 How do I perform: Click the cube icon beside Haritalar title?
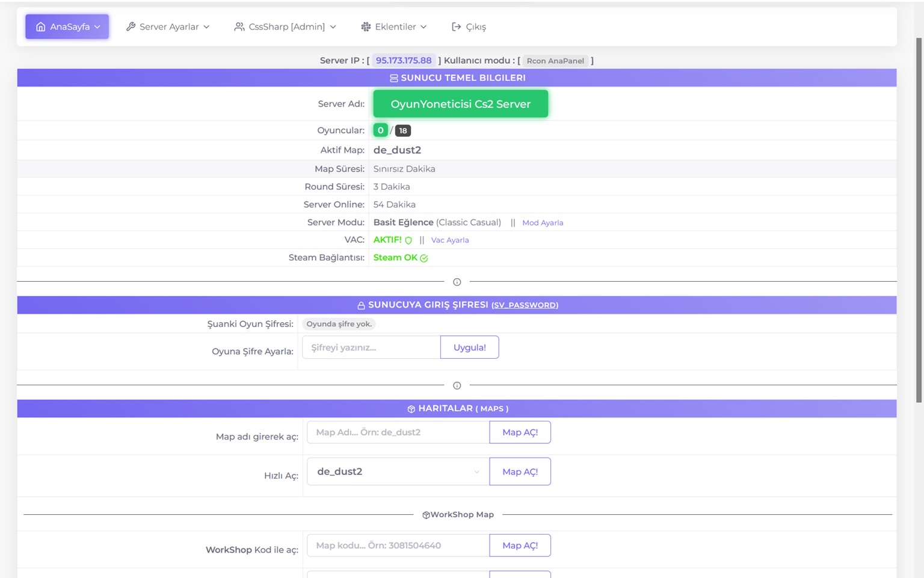[x=411, y=409]
